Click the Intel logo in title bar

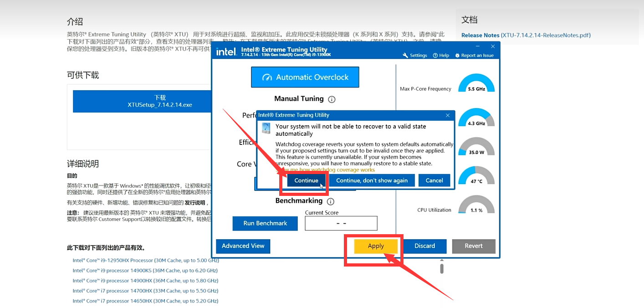pyautogui.click(x=226, y=52)
